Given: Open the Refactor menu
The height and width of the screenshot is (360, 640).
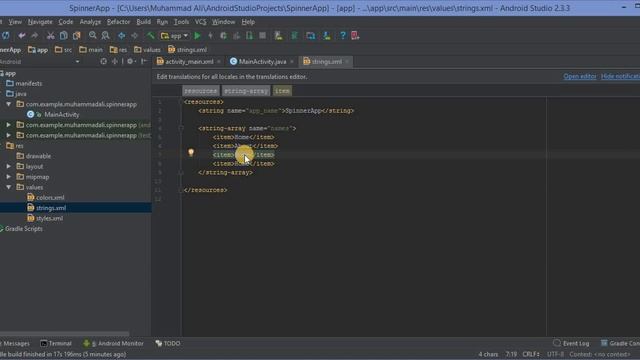Looking at the screenshot, I should (118, 22).
